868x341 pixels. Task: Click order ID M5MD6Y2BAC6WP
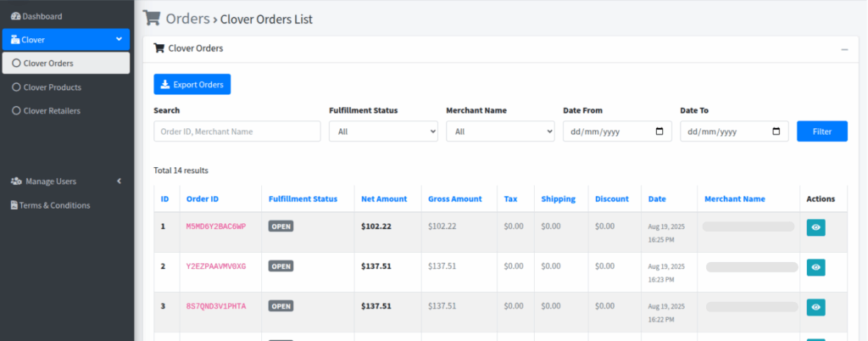pyautogui.click(x=216, y=226)
